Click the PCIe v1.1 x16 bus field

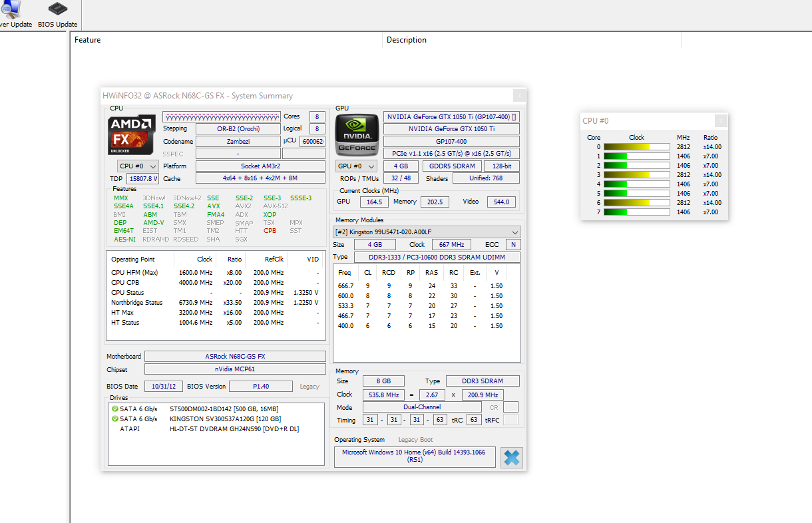tap(451, 154)
